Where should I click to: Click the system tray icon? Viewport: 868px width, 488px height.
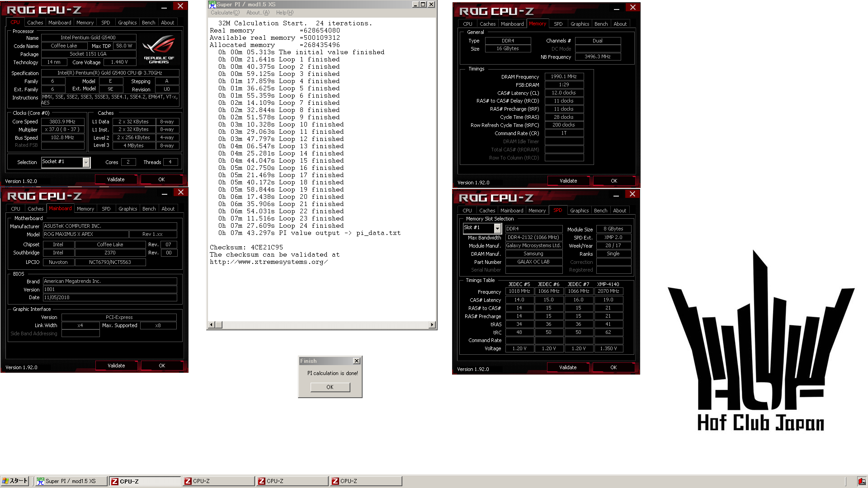click(862, 481)
